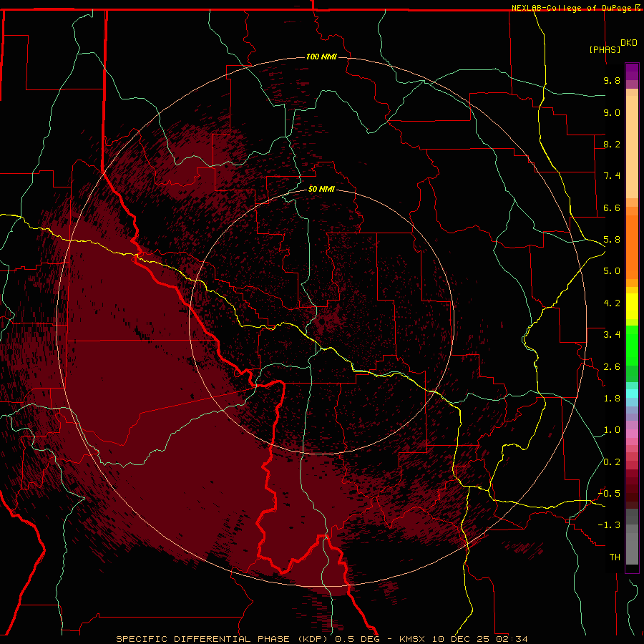Viewport: 644px width, 644px height.
Task: Click the 9.8 value on the scale
Action: point(612,80)
